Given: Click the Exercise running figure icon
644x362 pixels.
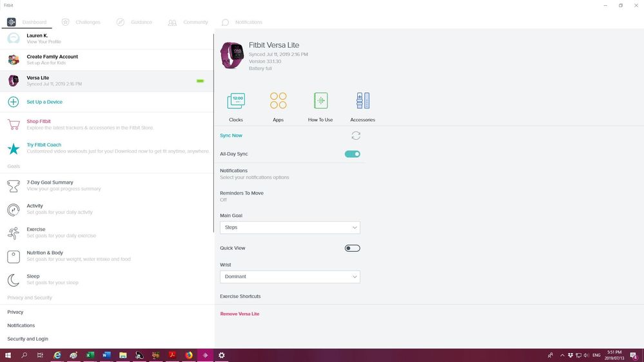Looking at the screenshot, I should click(x=14, y=233).
